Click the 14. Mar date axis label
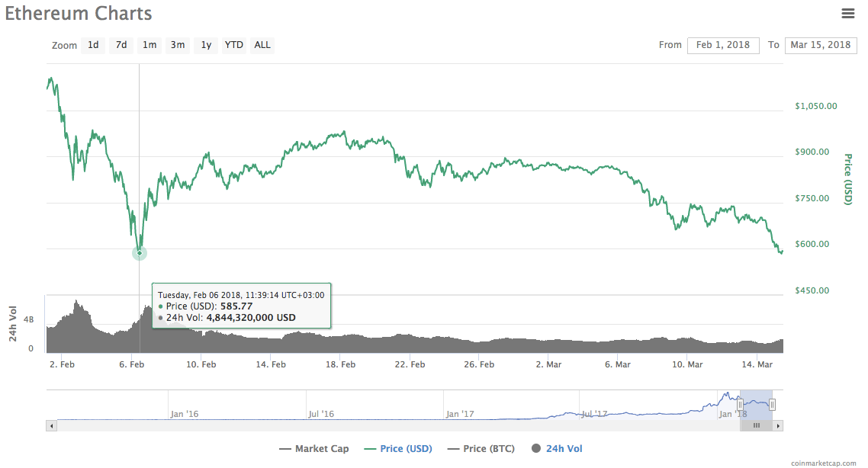 757,364
